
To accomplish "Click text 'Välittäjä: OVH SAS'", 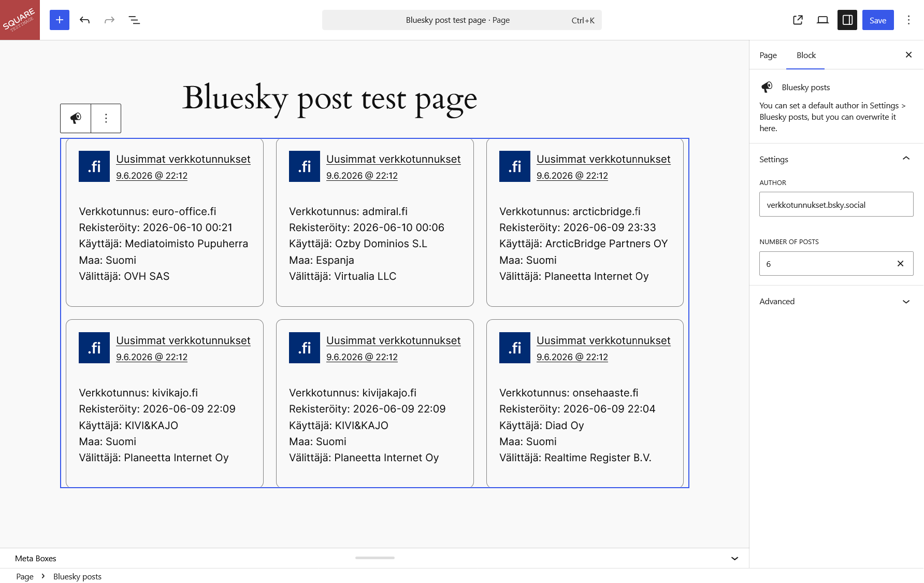I will 124,276.
